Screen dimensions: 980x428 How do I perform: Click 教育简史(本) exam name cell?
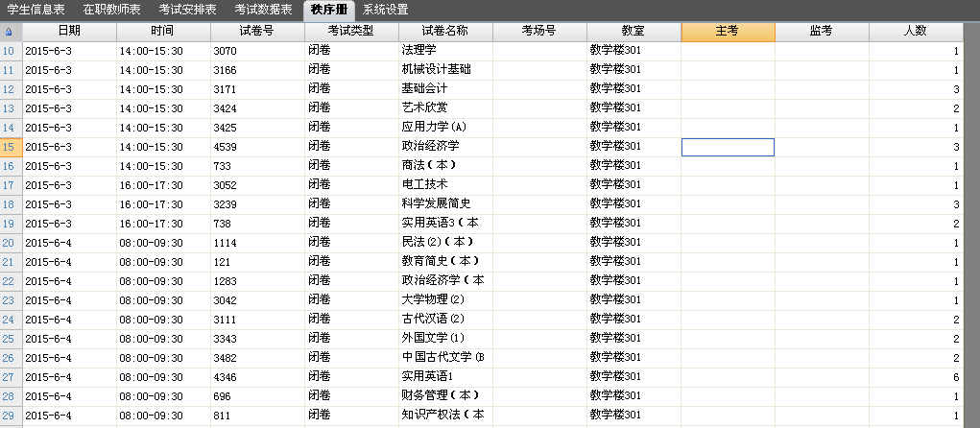point(445,262)
